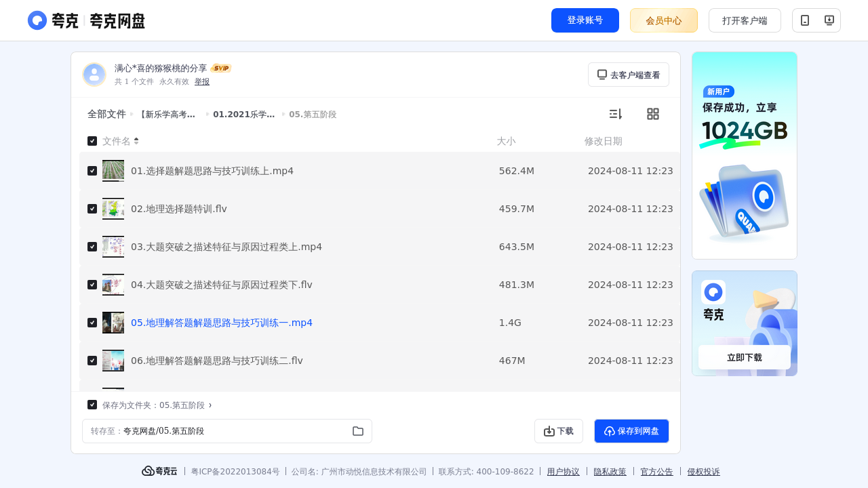Image resolution: width=868 pixels, height=488 pixels.
Task: Open file 05.地理解答题解题思路与技巧训练一.mp4
Action: click(x=222, y=323)
